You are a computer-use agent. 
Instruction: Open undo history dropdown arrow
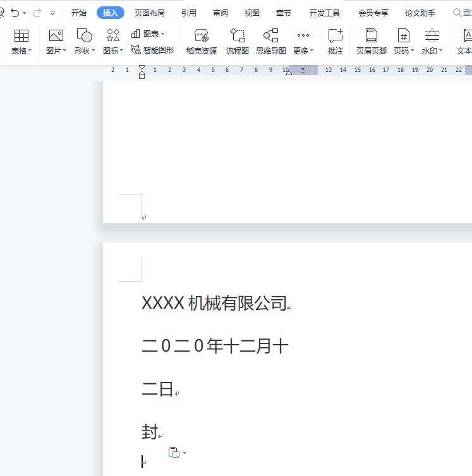pyautogui.click(x=25, y=13)
